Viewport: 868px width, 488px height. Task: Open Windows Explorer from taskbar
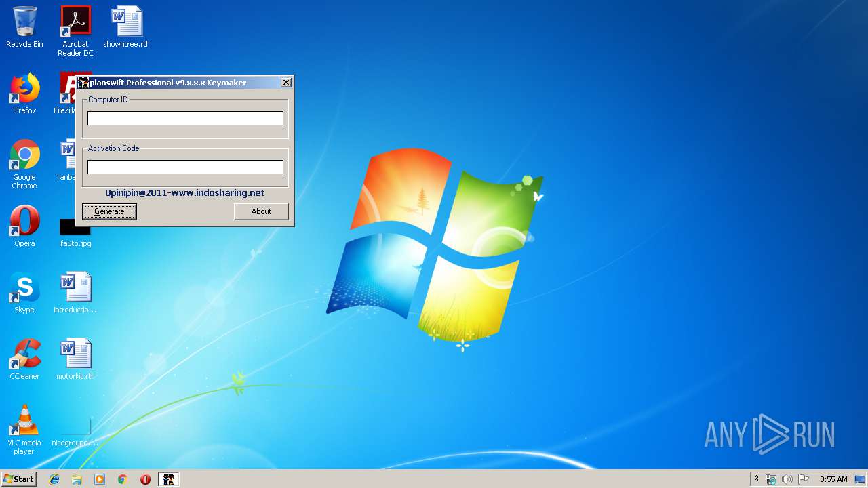tap(77, 479)
